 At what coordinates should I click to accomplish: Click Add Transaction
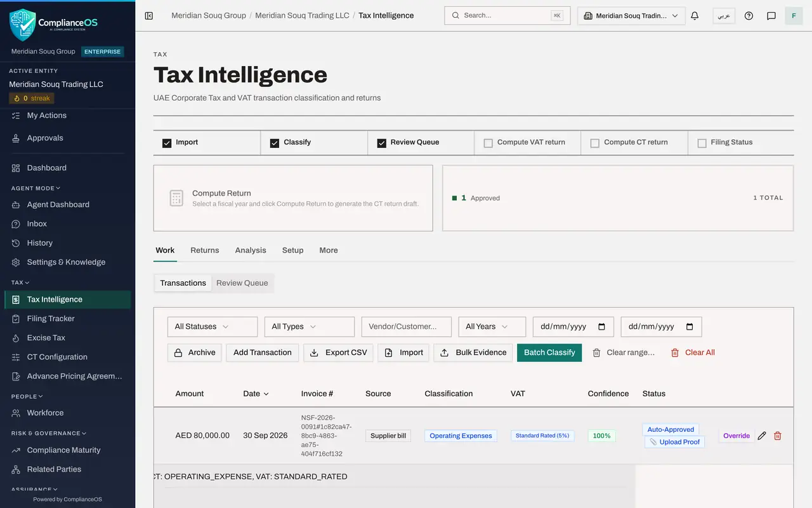pyautogui.click(x=263, y=352)
